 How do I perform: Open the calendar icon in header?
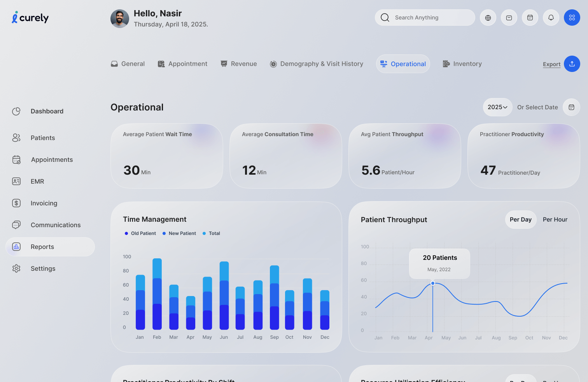pyautogui.click(x=530, y=18)
